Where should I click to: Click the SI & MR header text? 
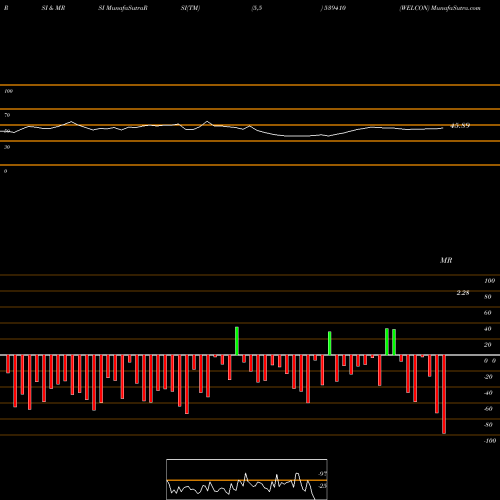click(x=53, y=8)
